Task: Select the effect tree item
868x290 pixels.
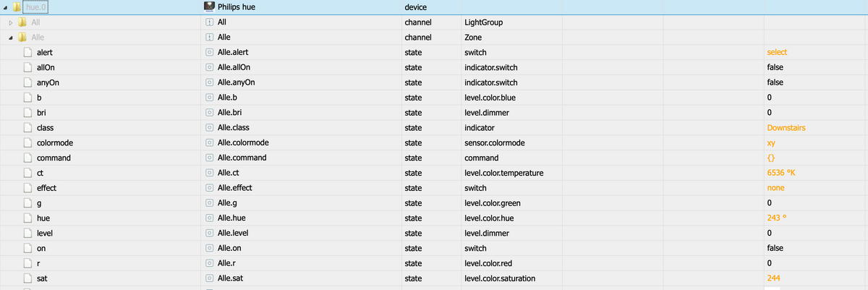Action: 46,188
